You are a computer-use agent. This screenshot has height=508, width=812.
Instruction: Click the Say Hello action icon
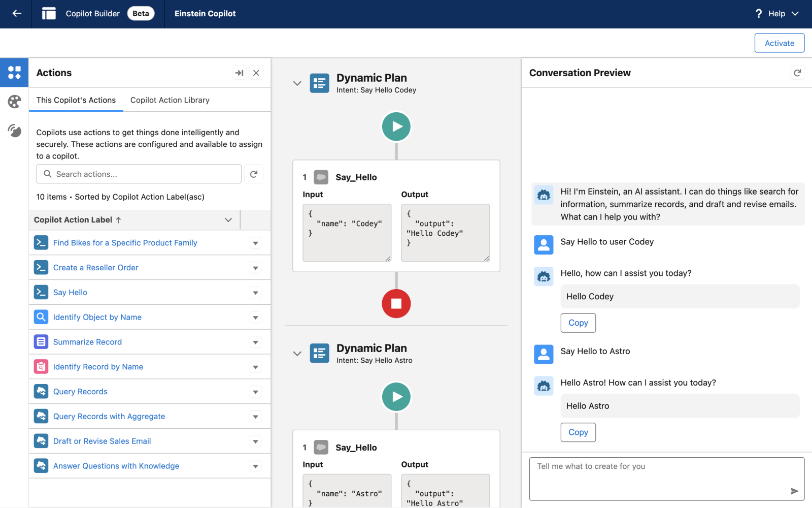point(41,292)
